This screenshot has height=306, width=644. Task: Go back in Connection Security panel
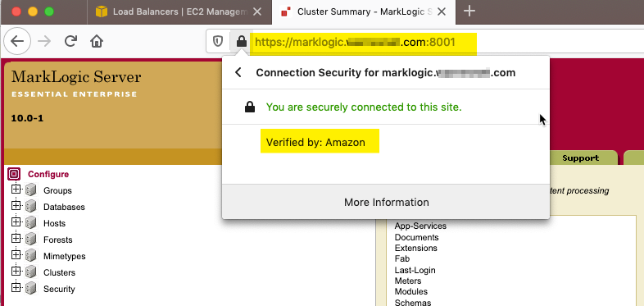point(238,73)
